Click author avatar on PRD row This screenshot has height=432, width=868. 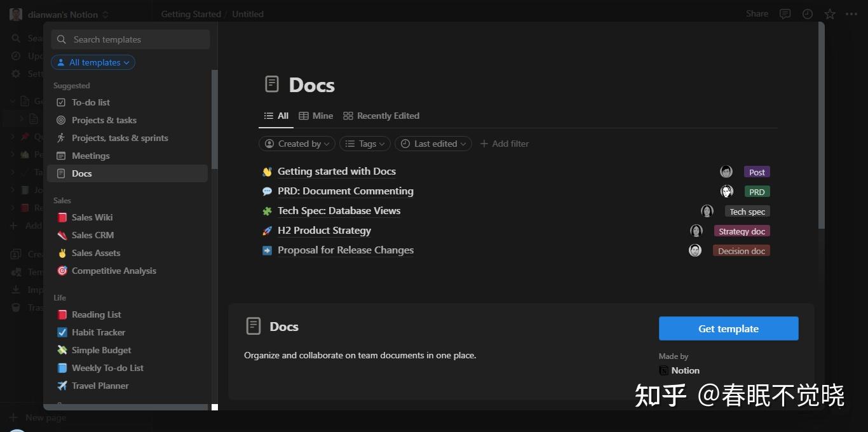coord(727,191)
